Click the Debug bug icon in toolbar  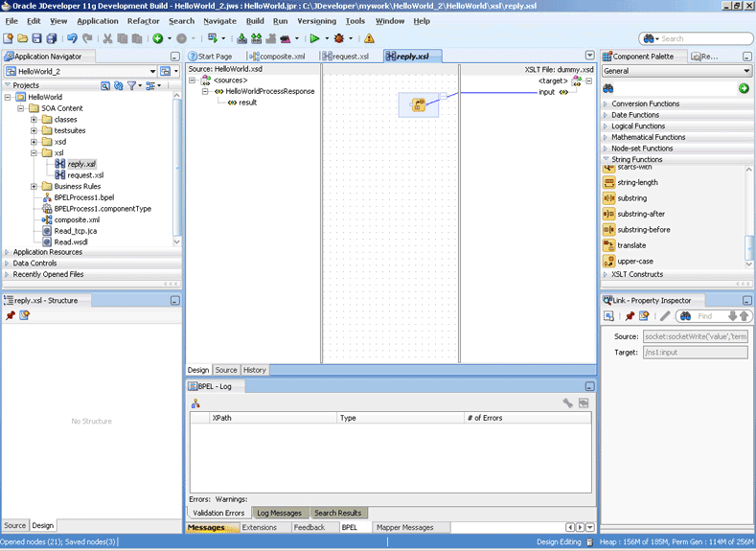pyautogui.click(x=338, y=38)
